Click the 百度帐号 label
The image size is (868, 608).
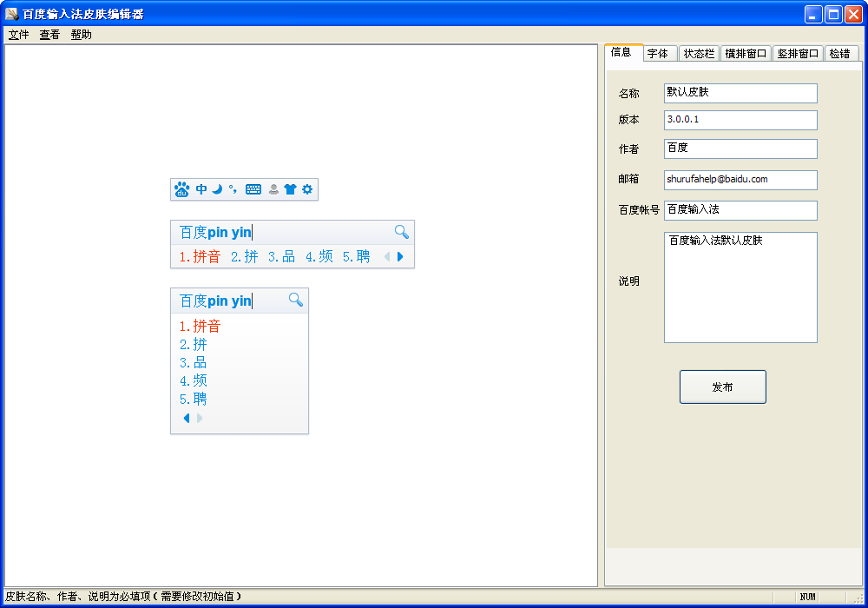639,210
